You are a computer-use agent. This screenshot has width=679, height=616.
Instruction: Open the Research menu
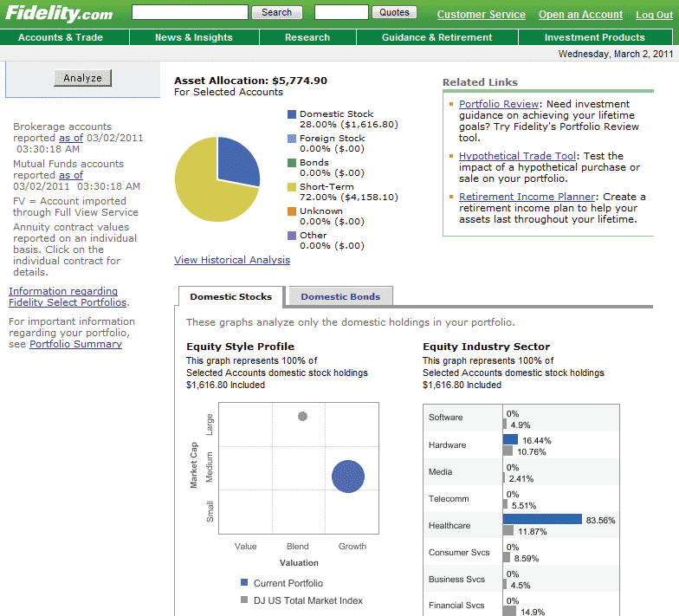pos(307,38)
